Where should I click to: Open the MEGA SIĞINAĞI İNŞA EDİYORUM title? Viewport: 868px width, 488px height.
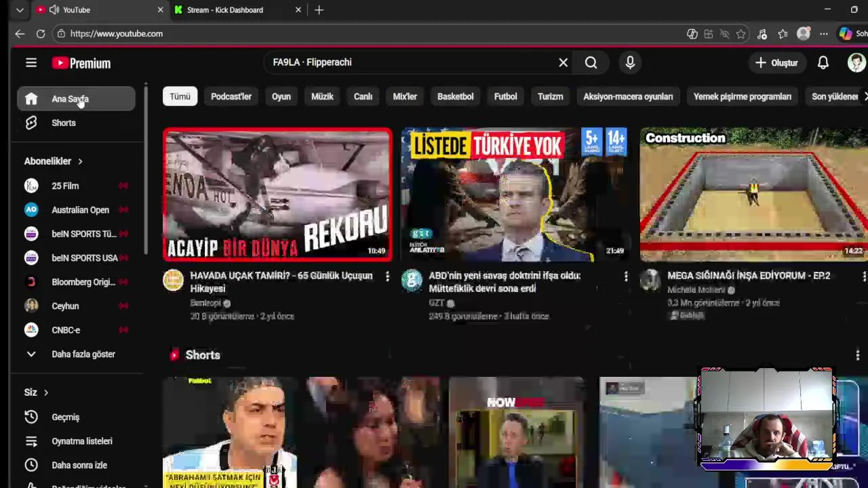tap(749, 276)
